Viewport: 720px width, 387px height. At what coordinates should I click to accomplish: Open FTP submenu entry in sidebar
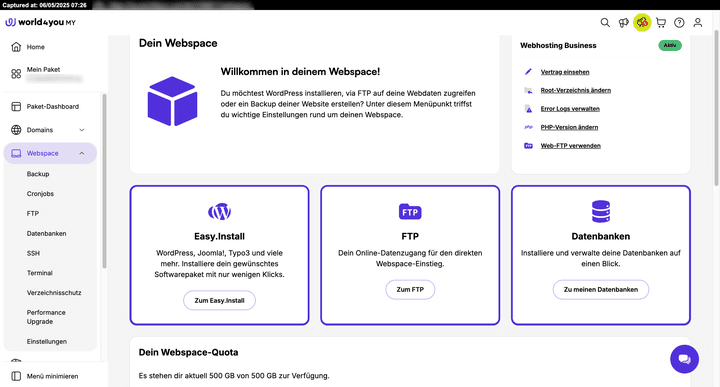[33, 213]
